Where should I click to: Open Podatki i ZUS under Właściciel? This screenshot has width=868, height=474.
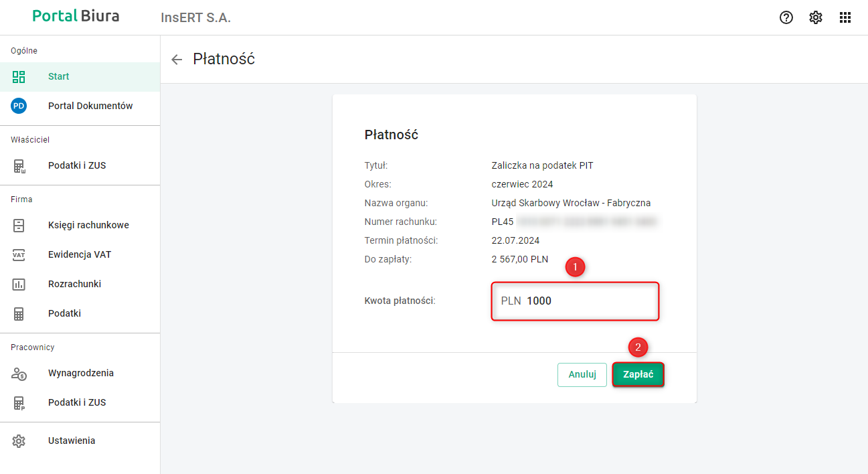tap(77, 165)
